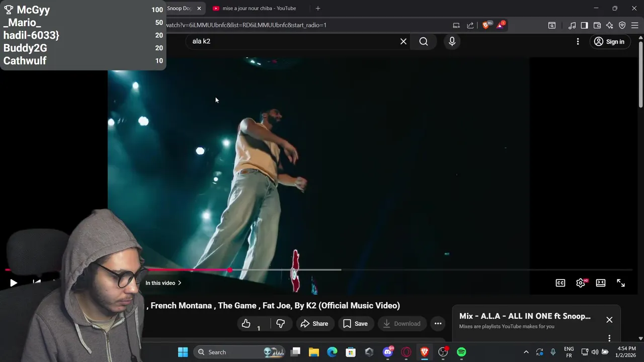This screenshot has width=644, height=362.
Task: Open Brave Rewards triangle icon
Action: pyautogui.click(x=501, y=25)
